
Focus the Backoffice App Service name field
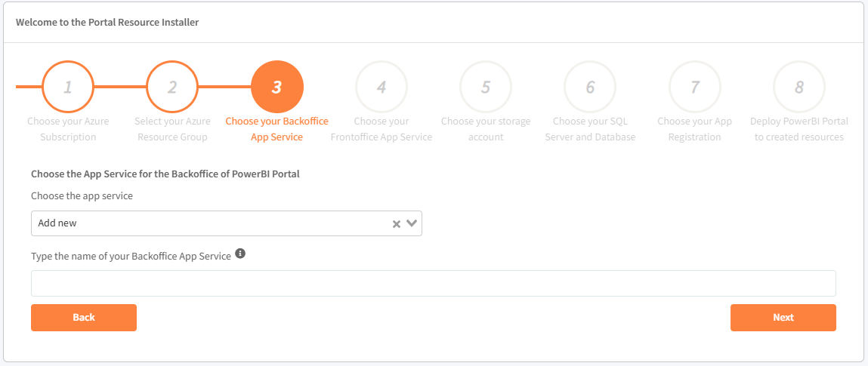point(433,284)
